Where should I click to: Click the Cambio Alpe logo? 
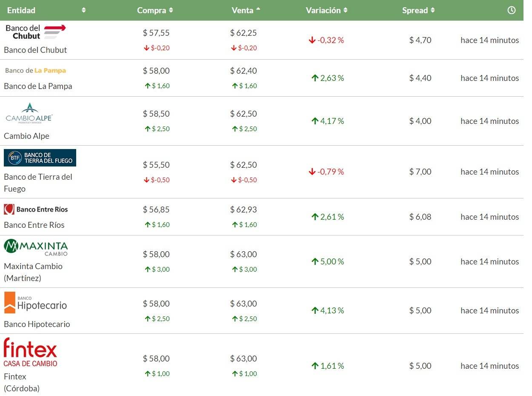click(x=29, y=113)
